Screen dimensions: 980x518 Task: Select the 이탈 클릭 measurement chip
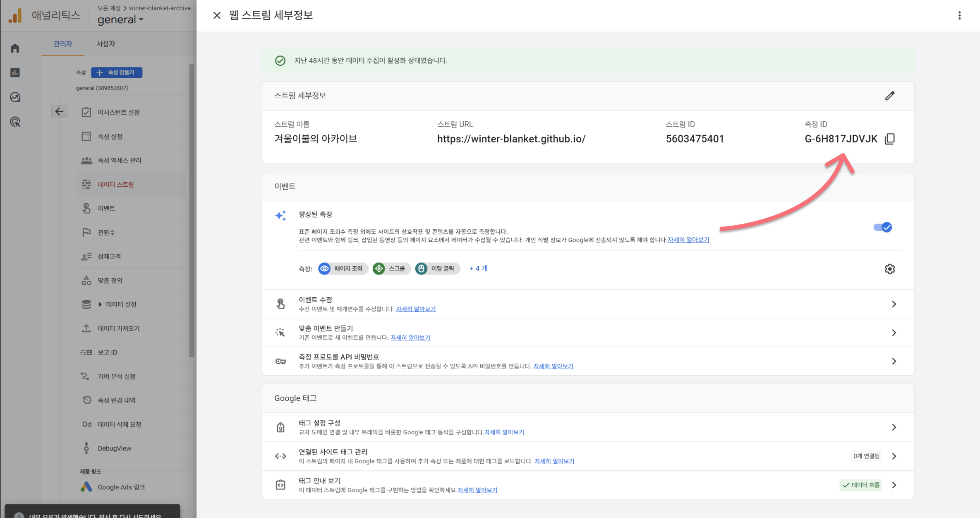[x=437, y=269]
